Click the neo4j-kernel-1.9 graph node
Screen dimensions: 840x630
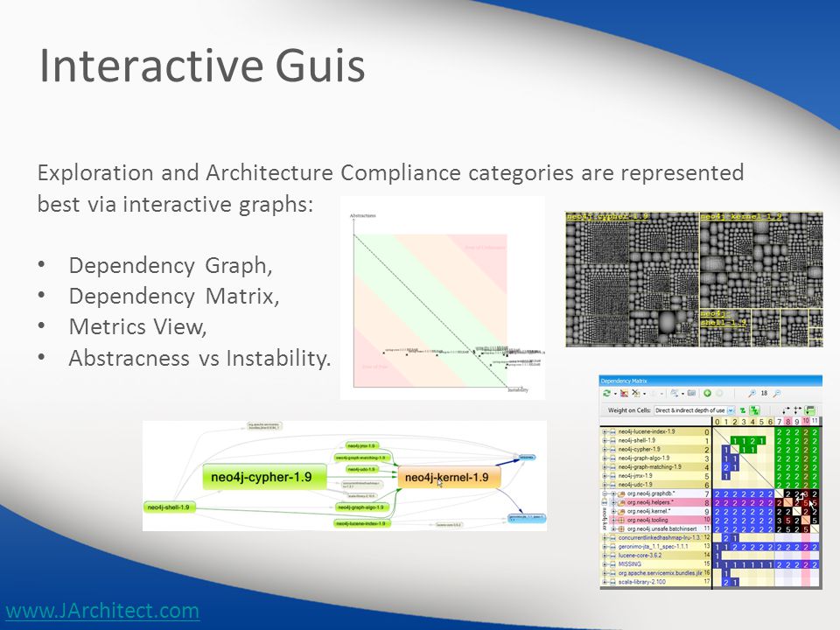(449, 478)
